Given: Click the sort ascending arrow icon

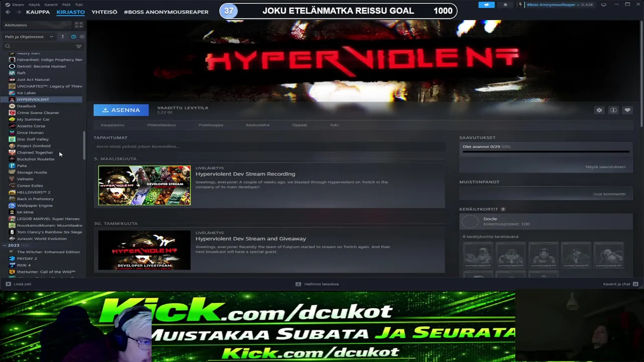Looking at the screenshot, I should coord(62,37).
